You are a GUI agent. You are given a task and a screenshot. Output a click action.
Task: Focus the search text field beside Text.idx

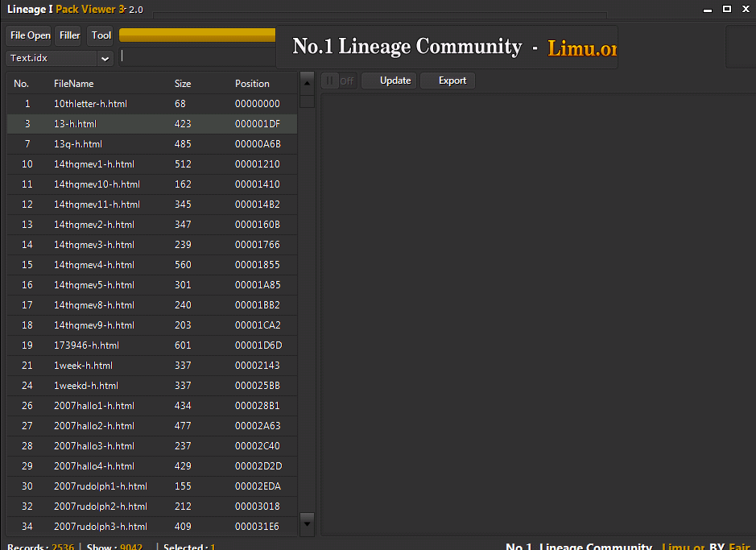point(198,57)
